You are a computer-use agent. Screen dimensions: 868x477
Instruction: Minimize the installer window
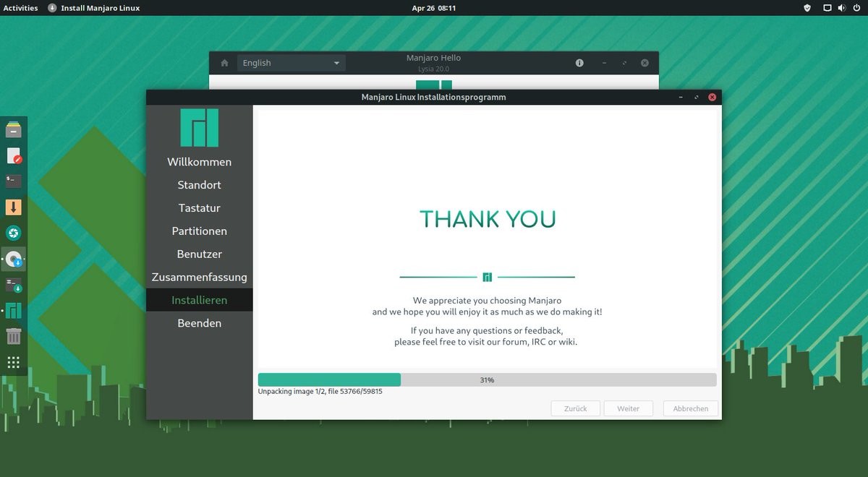coord(681,97)
